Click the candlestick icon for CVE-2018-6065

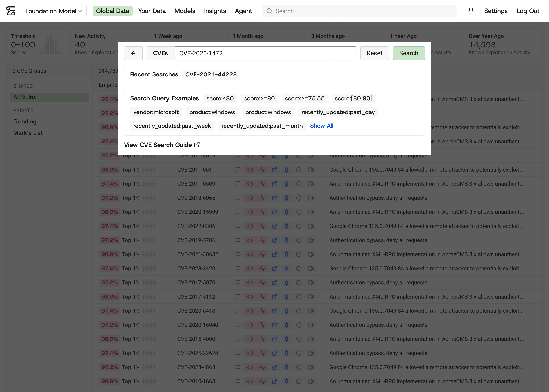point(287,198)
